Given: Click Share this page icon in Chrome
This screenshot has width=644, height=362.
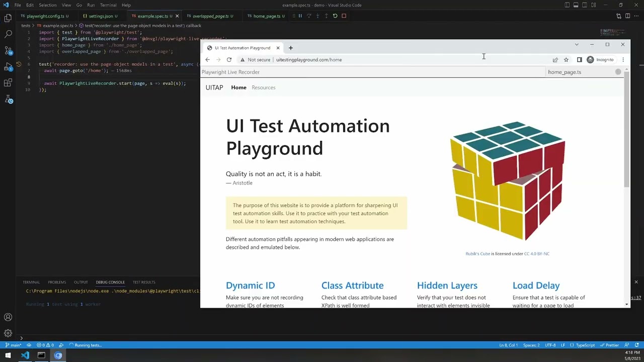Looking at the screenshot, I should (555, 60).
